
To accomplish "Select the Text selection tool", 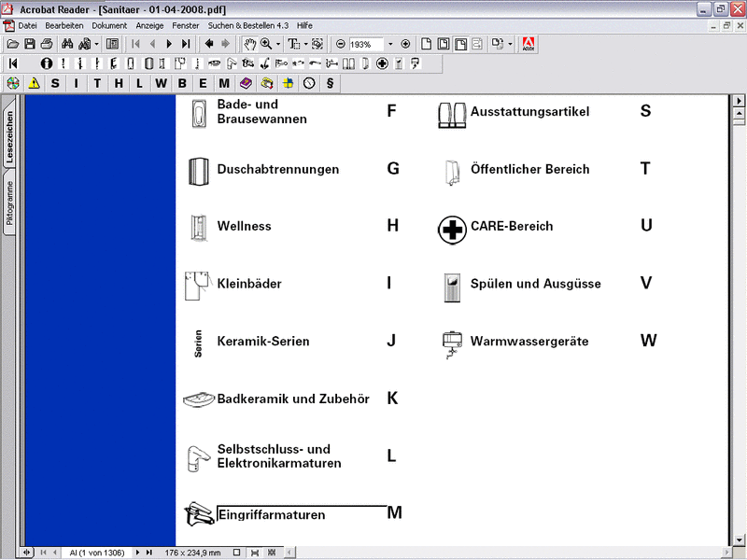I will pyautogui.click(x=294, y=44).
